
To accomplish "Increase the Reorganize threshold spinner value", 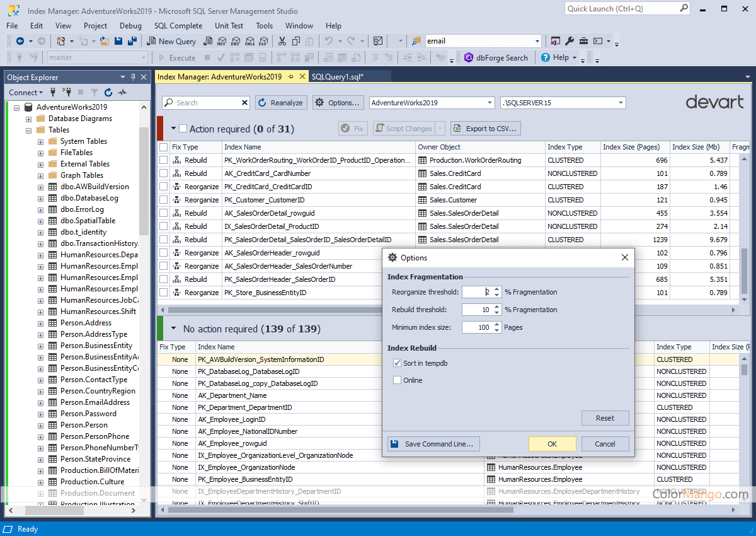I will pos(497,289).
